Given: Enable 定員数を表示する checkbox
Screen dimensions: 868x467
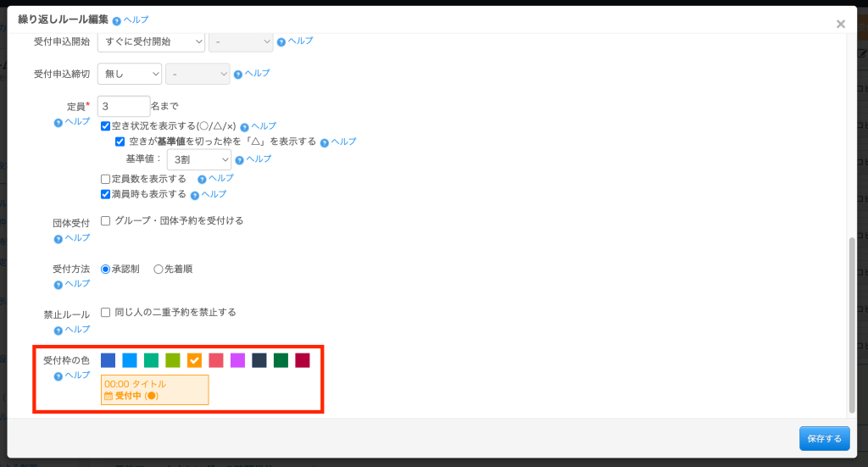Looking at the screenshot, I should click(106, 179).
